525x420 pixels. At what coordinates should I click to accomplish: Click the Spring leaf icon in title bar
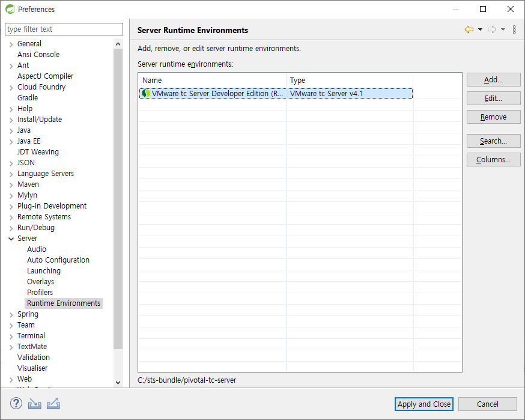point(10,9)
